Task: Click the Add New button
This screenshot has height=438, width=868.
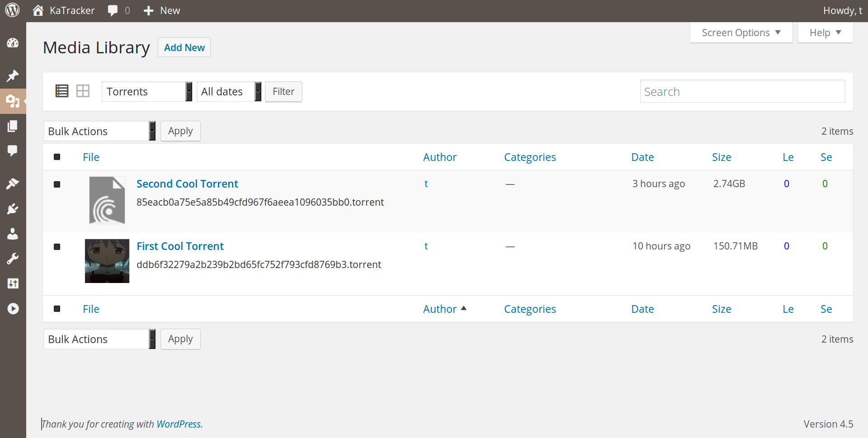Action: (184, 47)
